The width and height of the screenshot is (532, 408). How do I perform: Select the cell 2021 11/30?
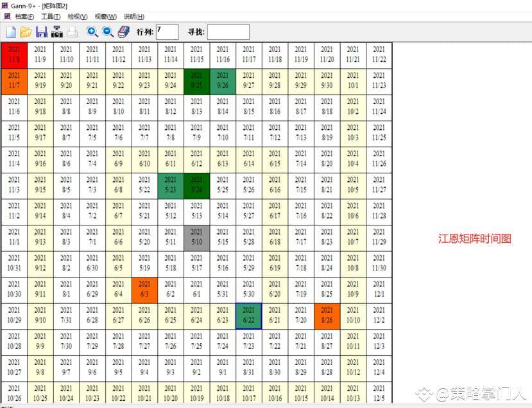[379, 264]
